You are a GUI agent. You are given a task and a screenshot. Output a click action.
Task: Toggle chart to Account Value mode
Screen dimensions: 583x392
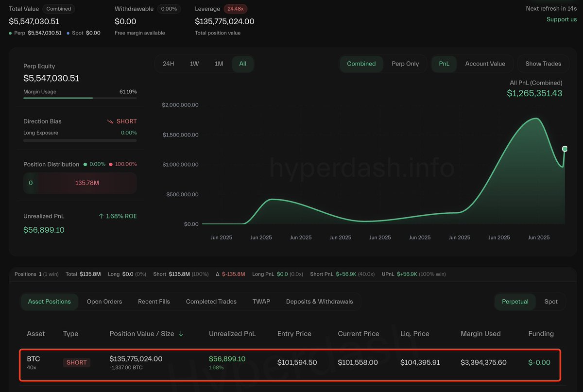pyautogui.click(x=485, y=64)
